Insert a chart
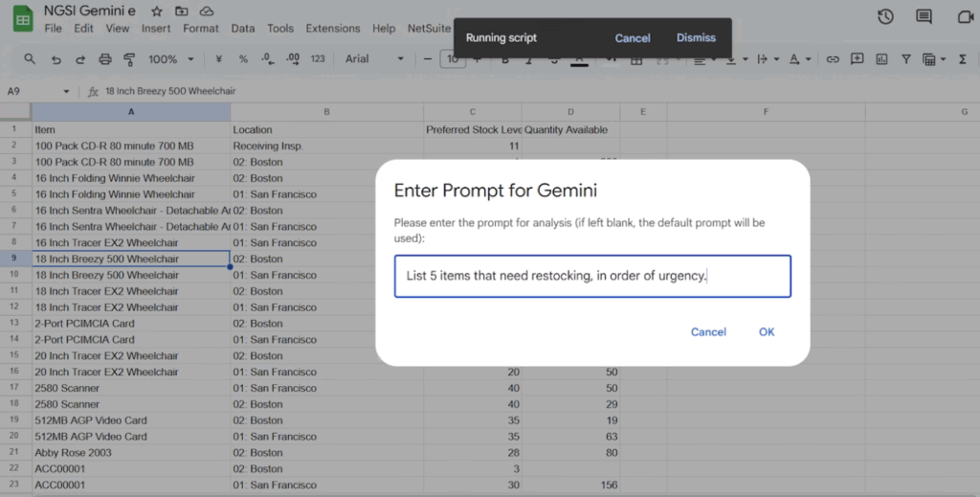The height and width of the screenshot is (497, 980). coord(881,59)
